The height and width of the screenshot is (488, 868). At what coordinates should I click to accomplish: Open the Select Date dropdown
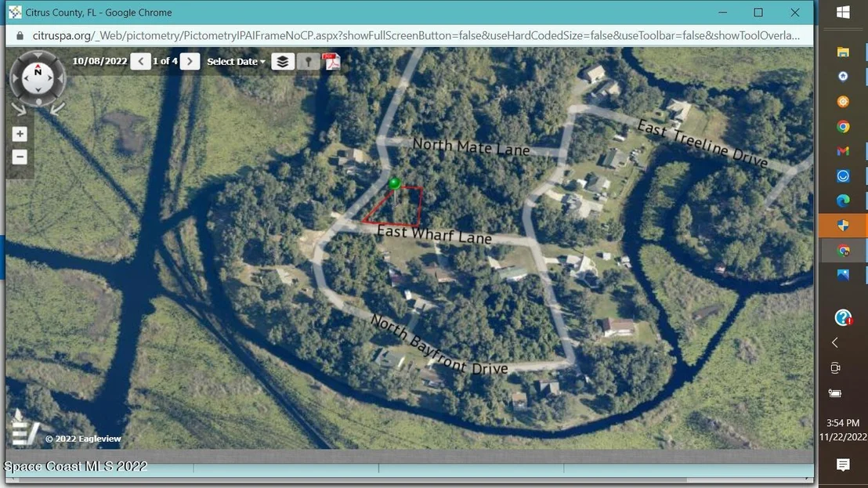236,61
